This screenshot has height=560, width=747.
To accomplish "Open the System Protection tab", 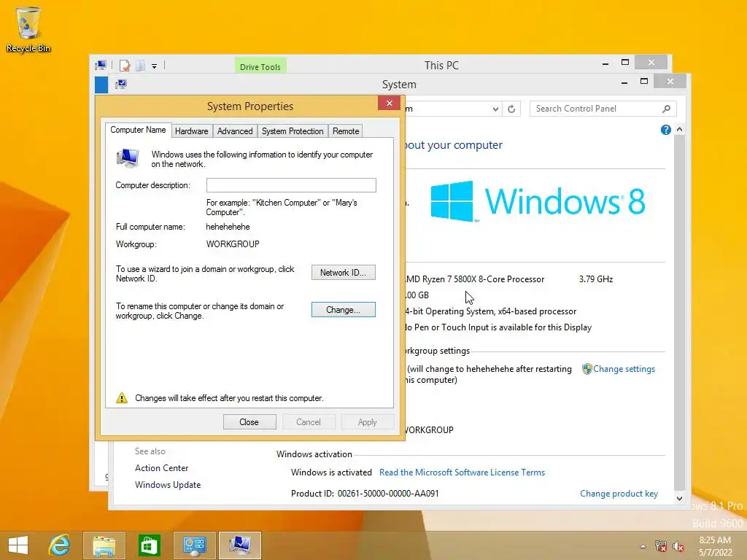I will [x=293, y=131].
